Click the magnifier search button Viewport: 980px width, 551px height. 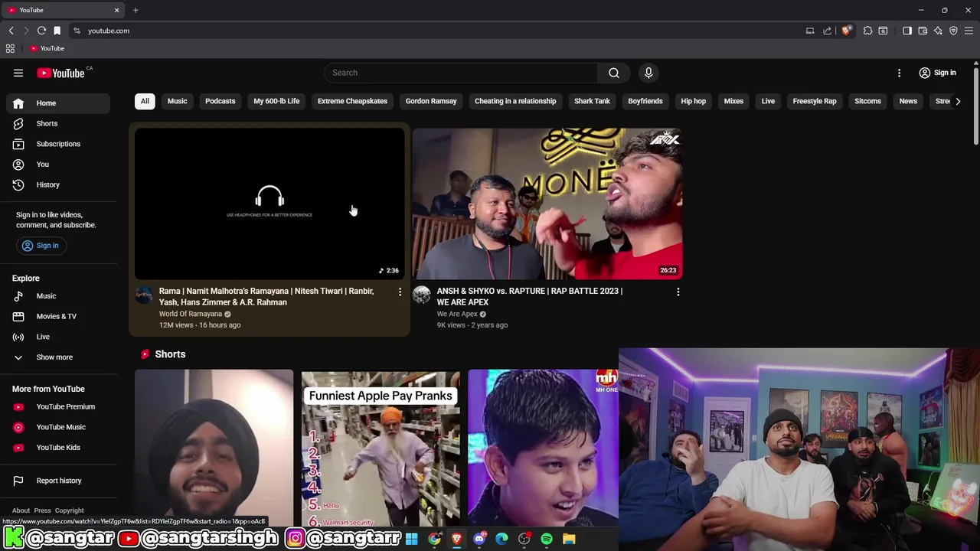[x=614, y=73]
